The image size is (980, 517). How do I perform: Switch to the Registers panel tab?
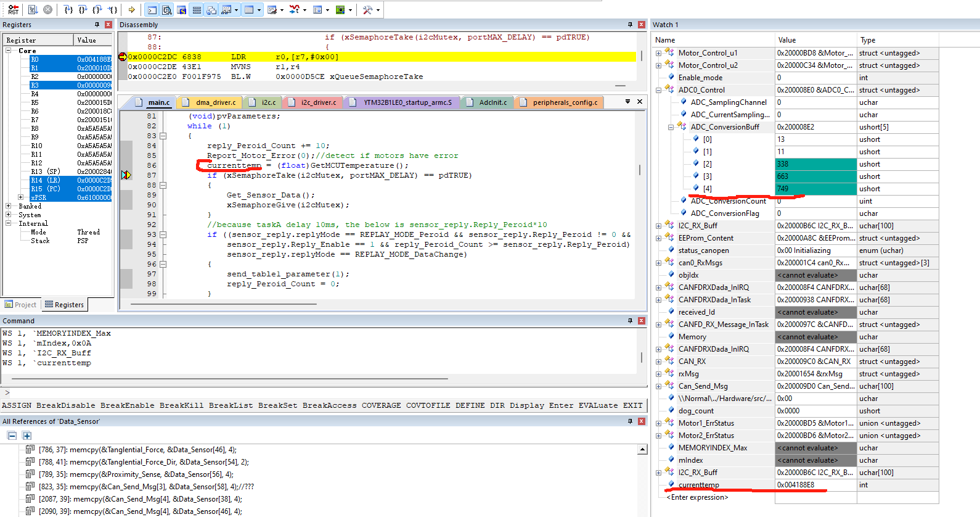[65, 305]
